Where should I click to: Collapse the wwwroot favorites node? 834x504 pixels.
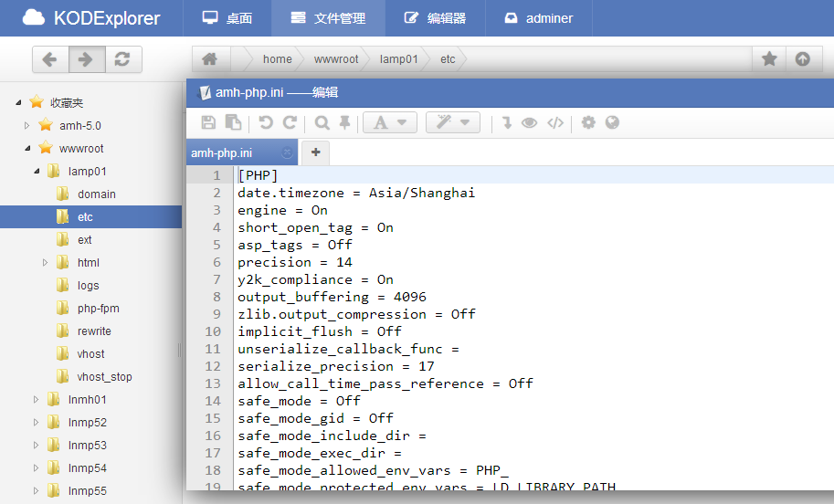click(27, 148)
